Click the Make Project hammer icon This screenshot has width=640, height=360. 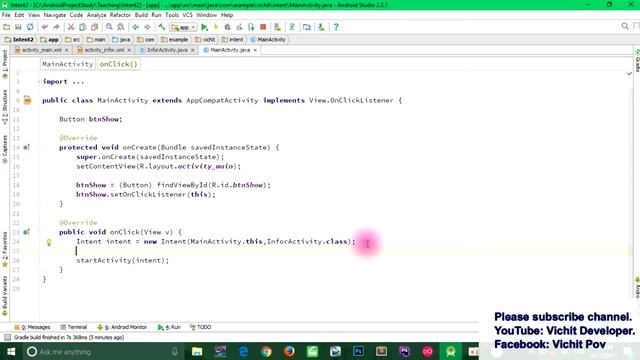162,27
